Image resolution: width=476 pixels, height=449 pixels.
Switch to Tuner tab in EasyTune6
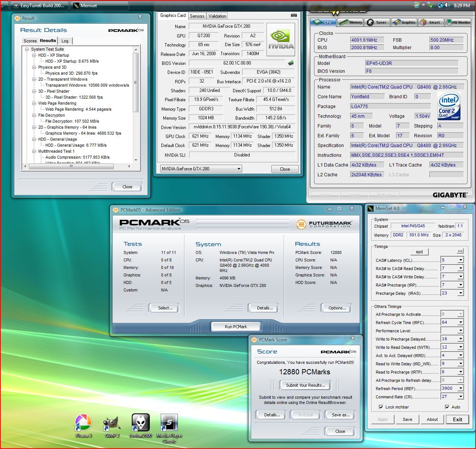377,22
